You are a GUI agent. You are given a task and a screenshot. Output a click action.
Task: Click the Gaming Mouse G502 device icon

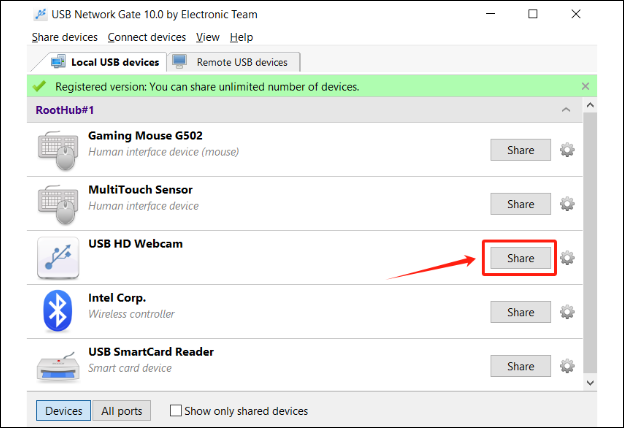[x=58, y=150]
